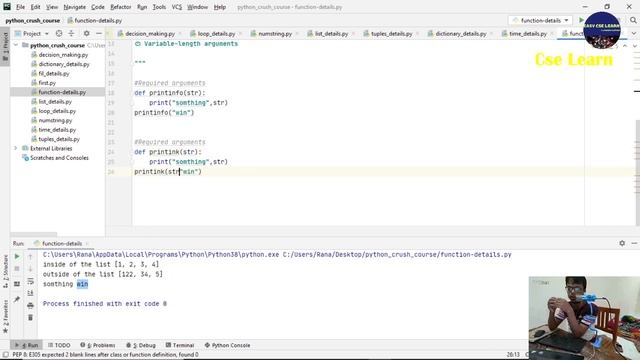This screenshot has height=360, width=640.
Task: Open Project panel settings gear
Action: (x=87, y=33)
